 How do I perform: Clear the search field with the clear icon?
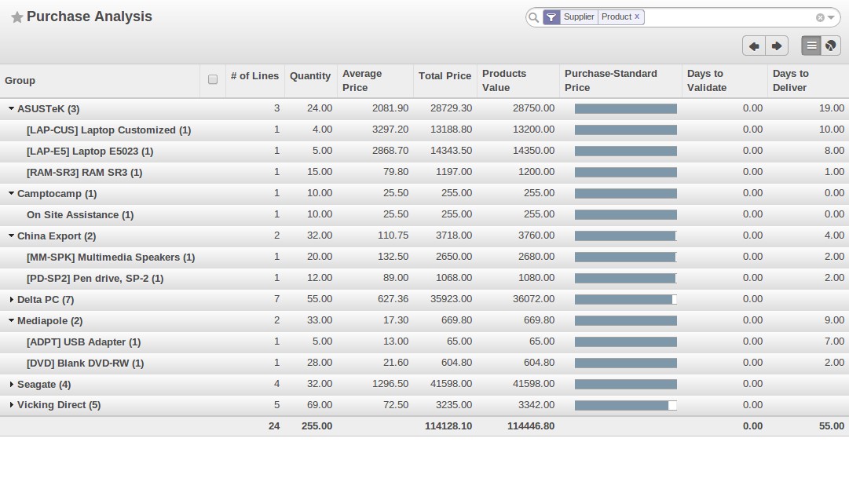[820, 18]
